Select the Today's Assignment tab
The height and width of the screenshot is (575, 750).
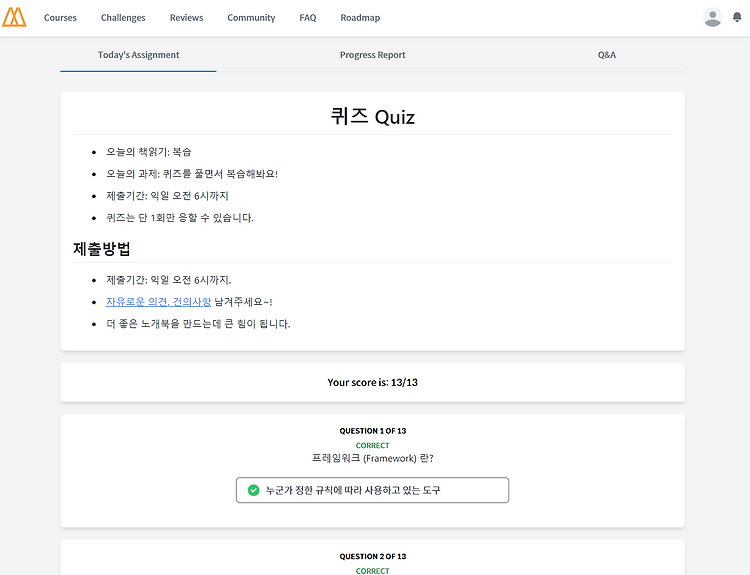(138, 55)
